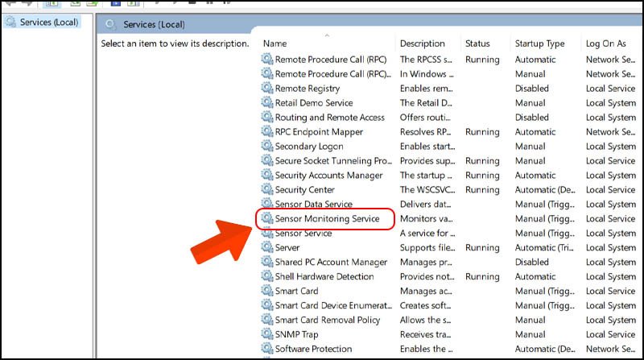Click the 'Monitors va...' description cell

(427, 218)
